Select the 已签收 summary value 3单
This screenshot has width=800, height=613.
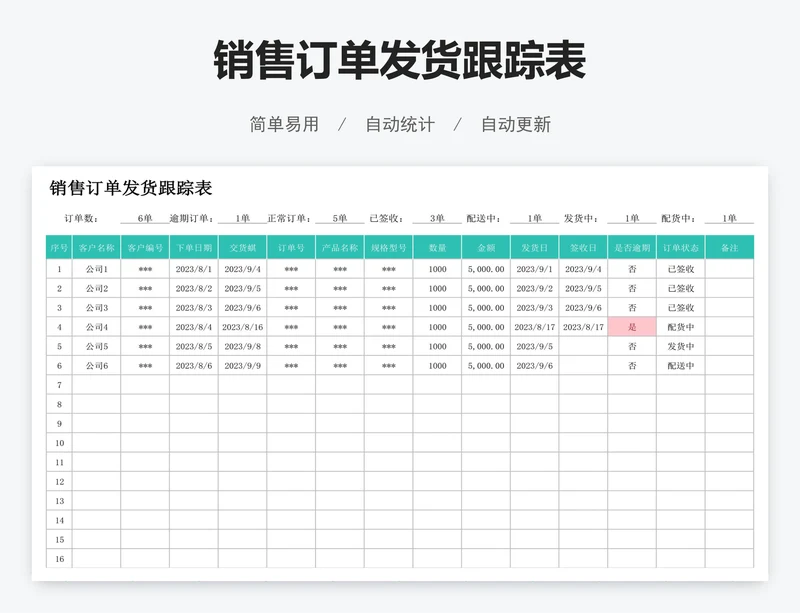click(437, 218)
